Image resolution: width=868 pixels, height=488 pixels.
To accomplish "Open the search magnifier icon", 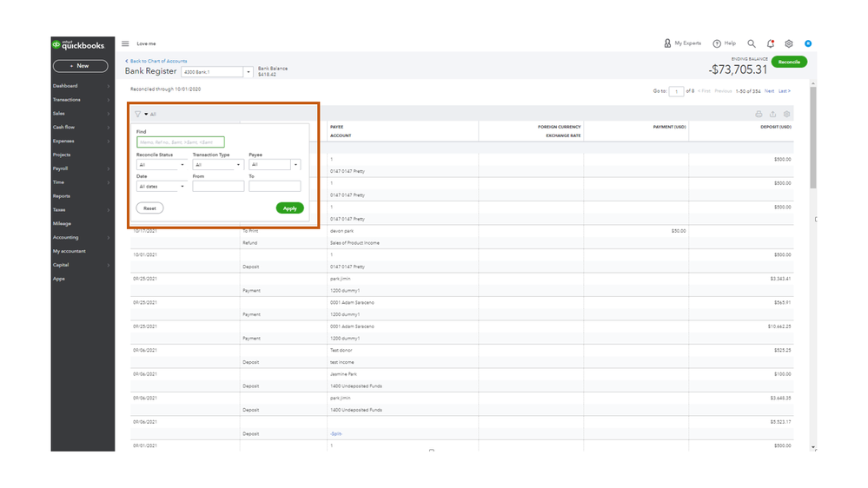I will pos(752,43).
